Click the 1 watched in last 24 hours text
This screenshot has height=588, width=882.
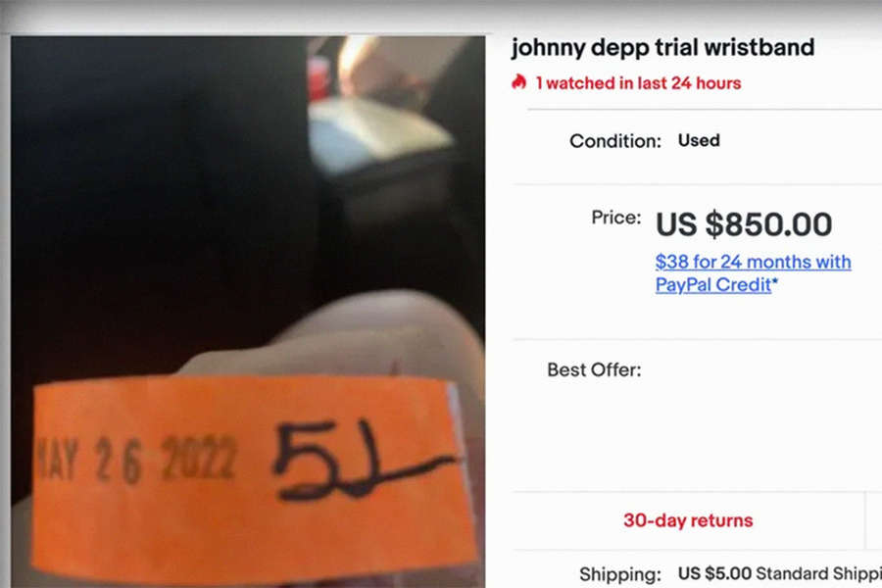click(638, 83)
